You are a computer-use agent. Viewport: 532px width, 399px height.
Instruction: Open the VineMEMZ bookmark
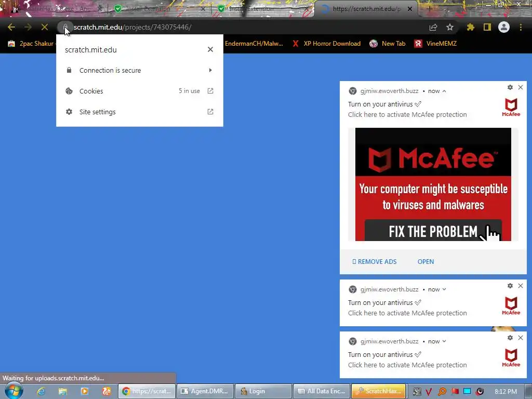tap(436, 44)
